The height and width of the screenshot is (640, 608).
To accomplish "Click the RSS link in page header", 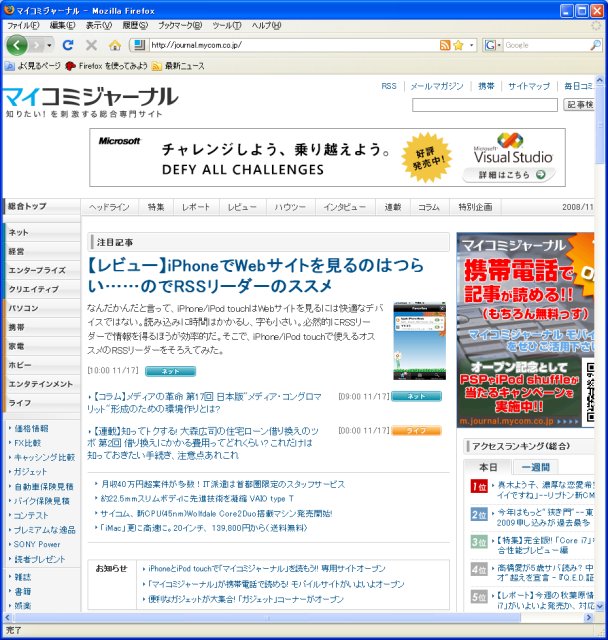I will (x=388, y=86).
